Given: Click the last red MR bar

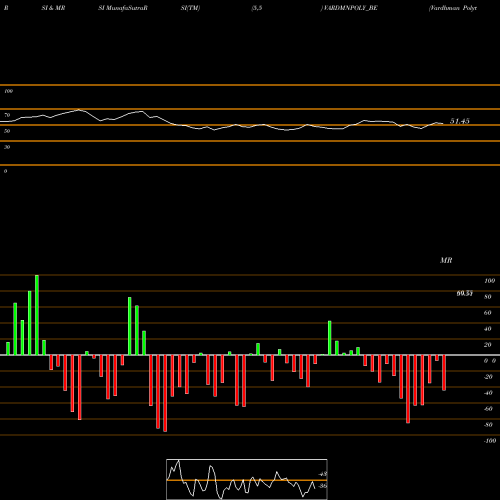Looking at the screenshot, I should (x=444, y=373).
